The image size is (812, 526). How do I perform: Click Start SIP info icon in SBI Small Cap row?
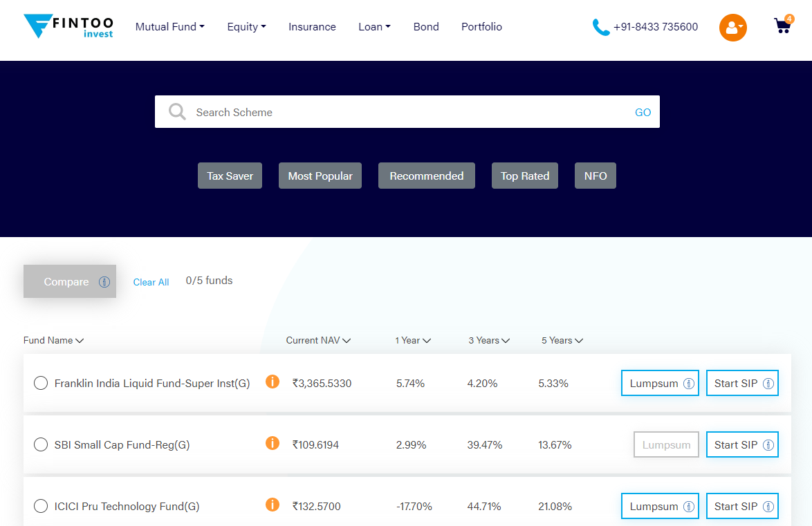tap(768, 445)
